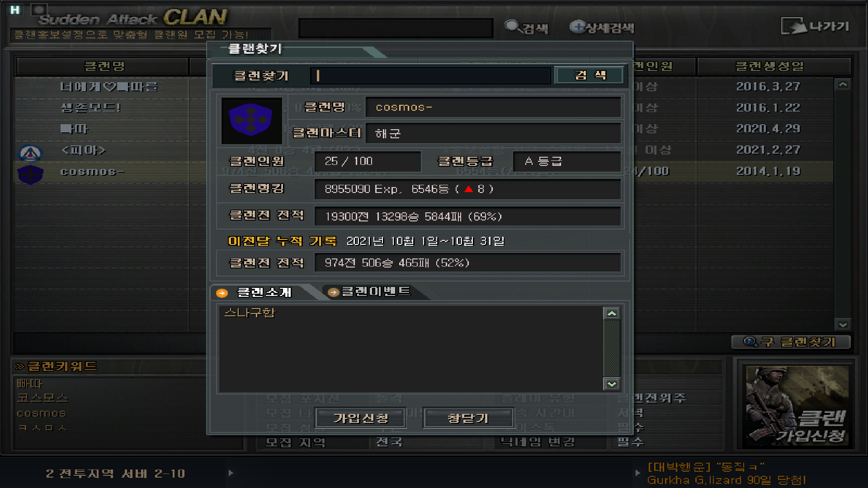Viewport: 868px width, 488px height.
Task: Click the 가입신청 join request button
Action: (361, 418)
